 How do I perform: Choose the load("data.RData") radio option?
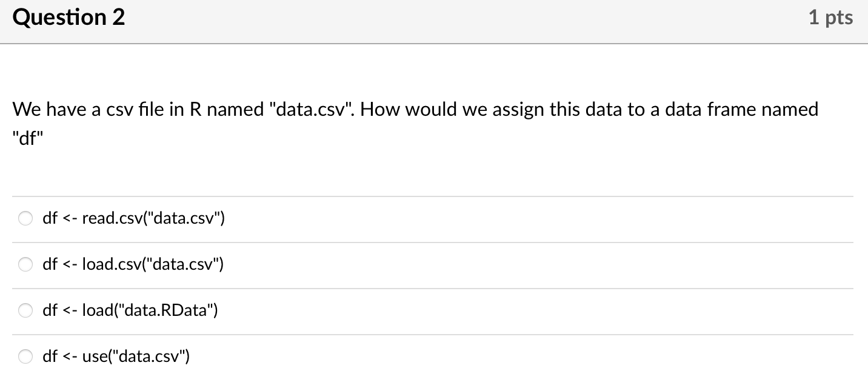coord(25,311)
